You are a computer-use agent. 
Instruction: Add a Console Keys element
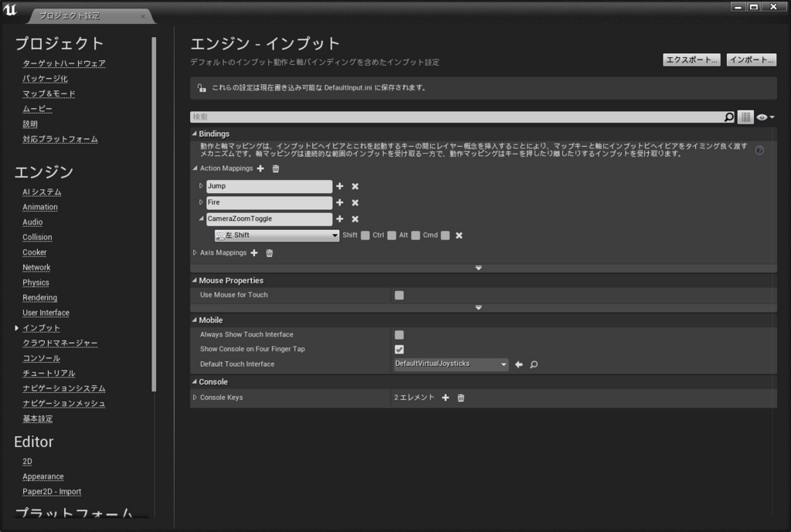click(446, 398)
